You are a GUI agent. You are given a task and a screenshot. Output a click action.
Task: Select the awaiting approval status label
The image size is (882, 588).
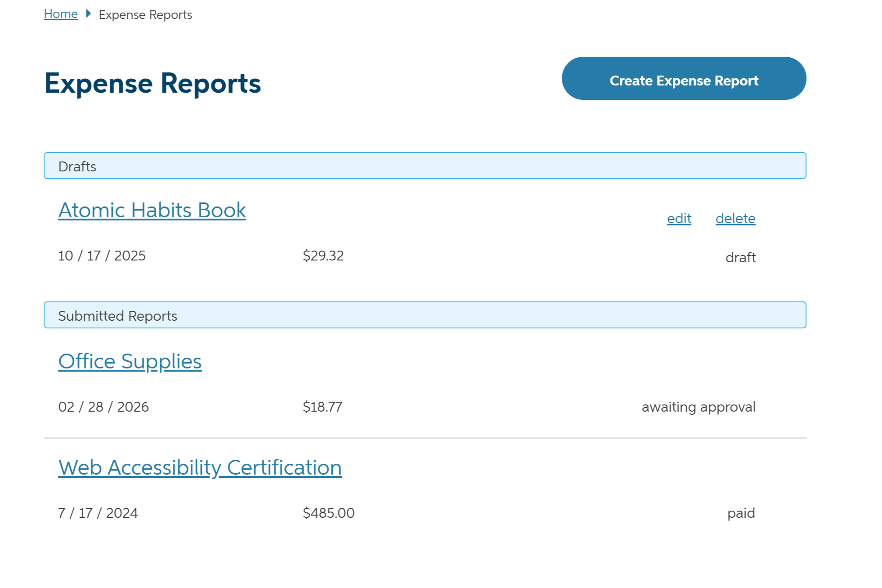pyautogui.click(x=698, y=407)
